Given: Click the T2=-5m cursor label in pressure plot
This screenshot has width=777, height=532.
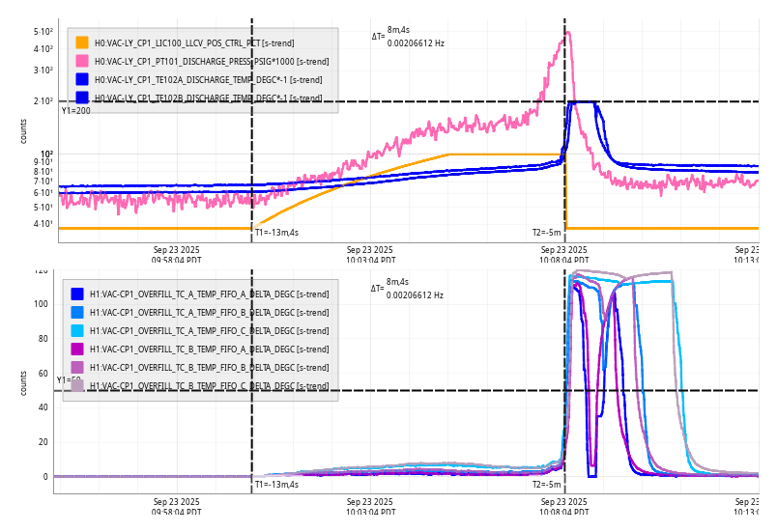Looking at the screenshot, I should click(x=546, y=233).
